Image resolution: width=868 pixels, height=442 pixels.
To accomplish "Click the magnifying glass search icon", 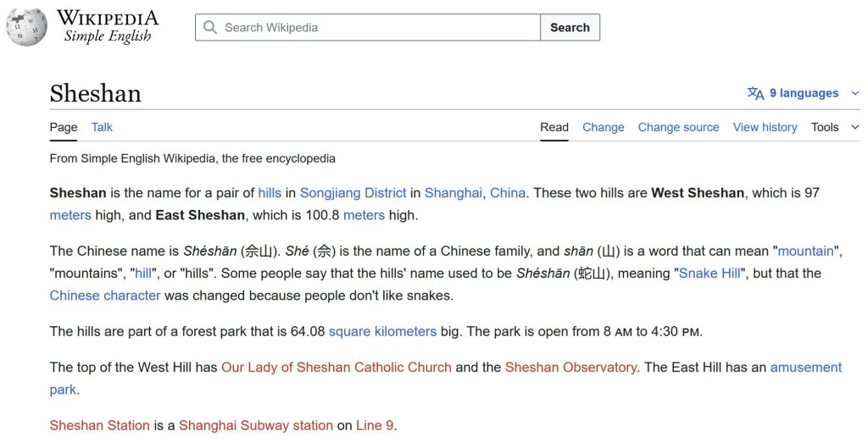I will (x=210, y=27).
